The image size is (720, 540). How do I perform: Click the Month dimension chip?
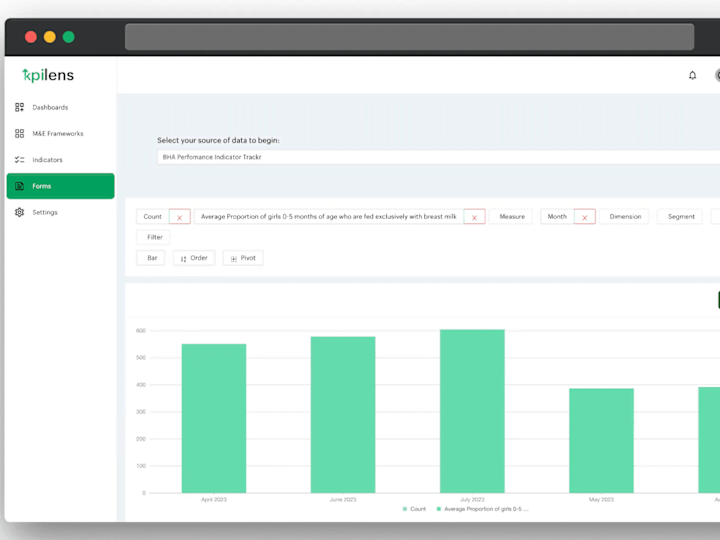557,216
